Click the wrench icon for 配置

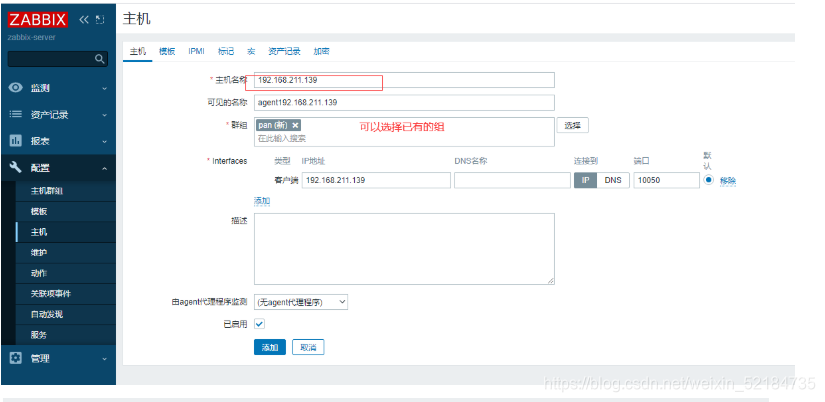16,167
